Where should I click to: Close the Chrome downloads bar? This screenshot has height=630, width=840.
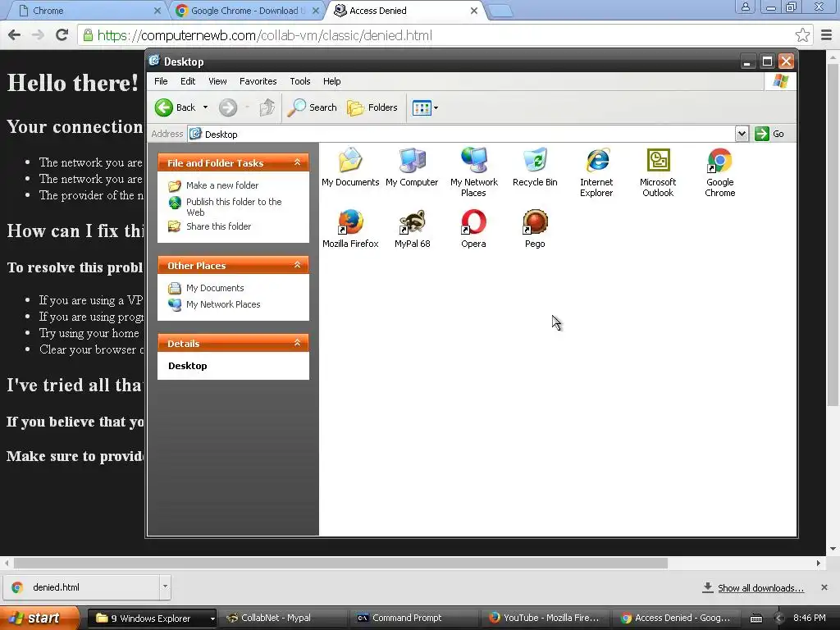click(x=824, y=587)
